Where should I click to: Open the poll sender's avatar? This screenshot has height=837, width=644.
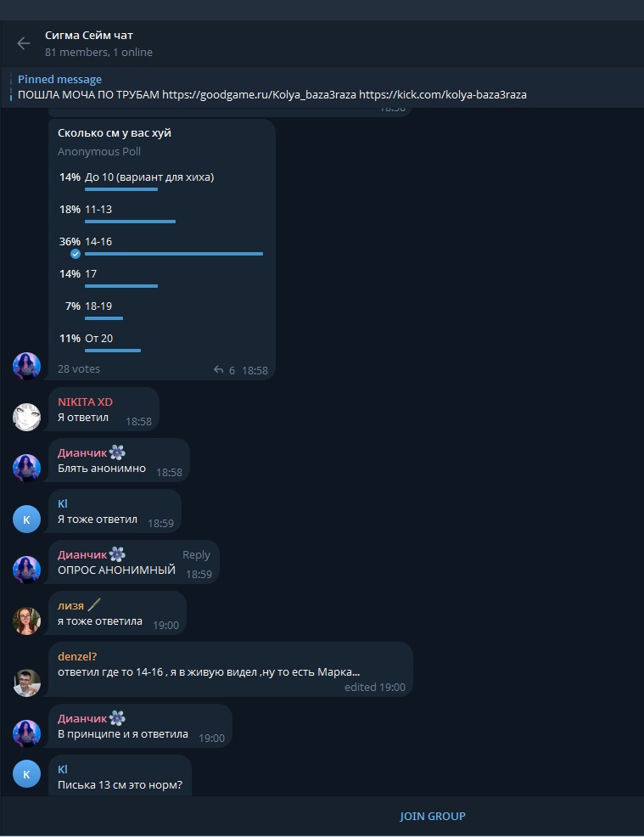(26, 366)
